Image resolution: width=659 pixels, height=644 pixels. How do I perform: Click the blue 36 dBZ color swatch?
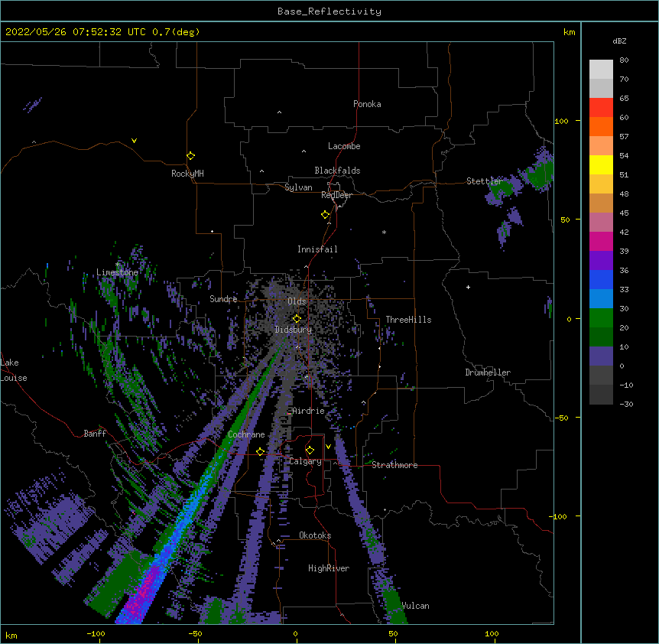(x=601, y=279)
